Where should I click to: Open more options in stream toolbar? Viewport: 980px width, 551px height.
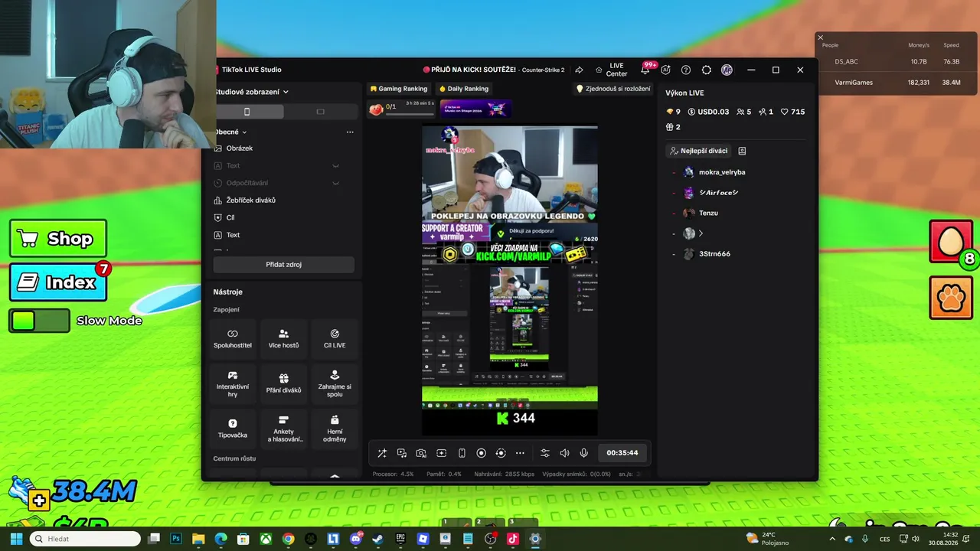point(520,453)
